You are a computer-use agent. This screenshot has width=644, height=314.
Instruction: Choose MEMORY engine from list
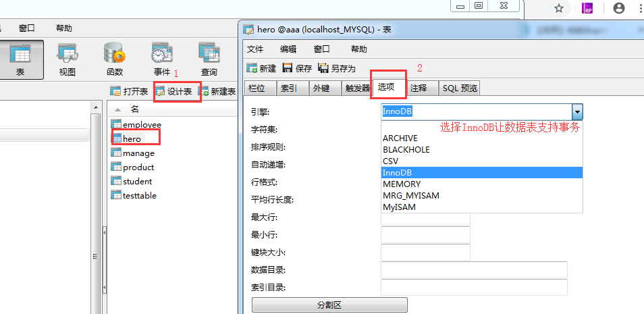point(482,184)
